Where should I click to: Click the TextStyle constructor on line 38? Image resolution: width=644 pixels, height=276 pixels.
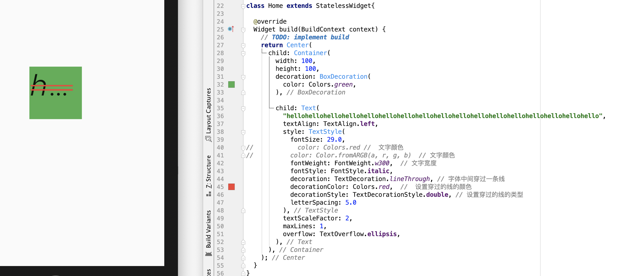[x=325, y=132]
